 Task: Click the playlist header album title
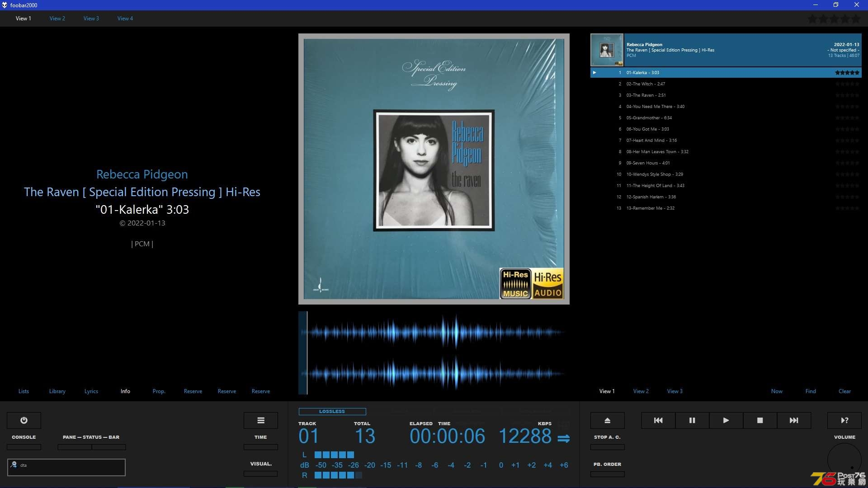[670, 50]
